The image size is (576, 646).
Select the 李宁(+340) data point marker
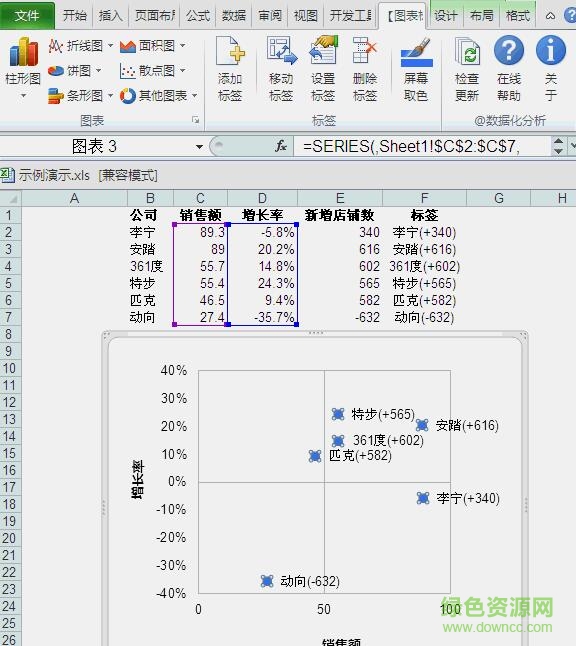click(423, 498)
